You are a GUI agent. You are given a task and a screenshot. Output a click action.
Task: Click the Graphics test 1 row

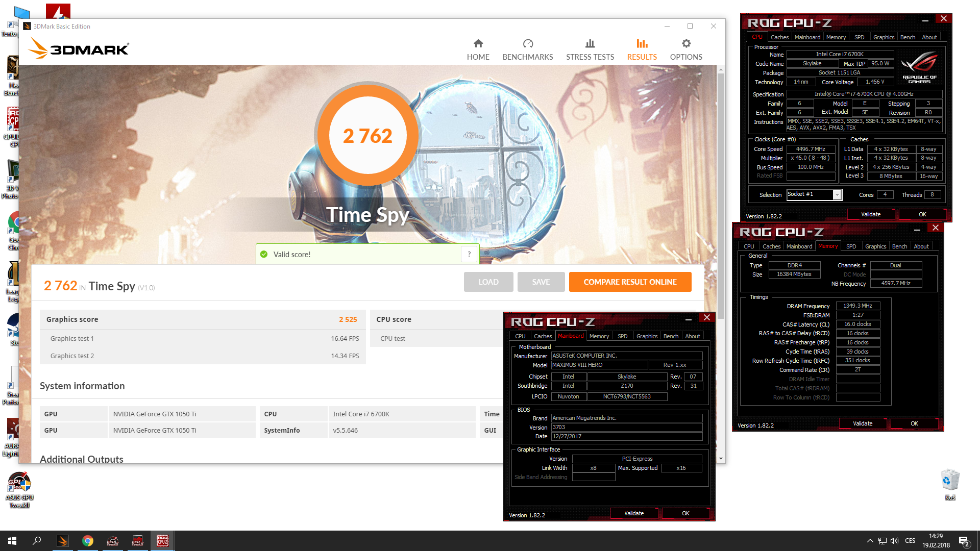coord(203,338)
